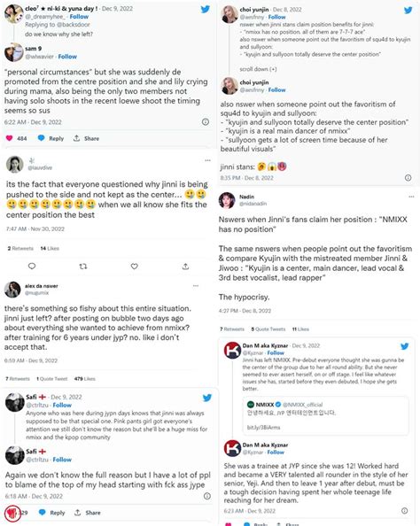Open Twitter bird icon on cleo's tweet
This screenshot has height=526, width=420.
(x=206, y=9)
